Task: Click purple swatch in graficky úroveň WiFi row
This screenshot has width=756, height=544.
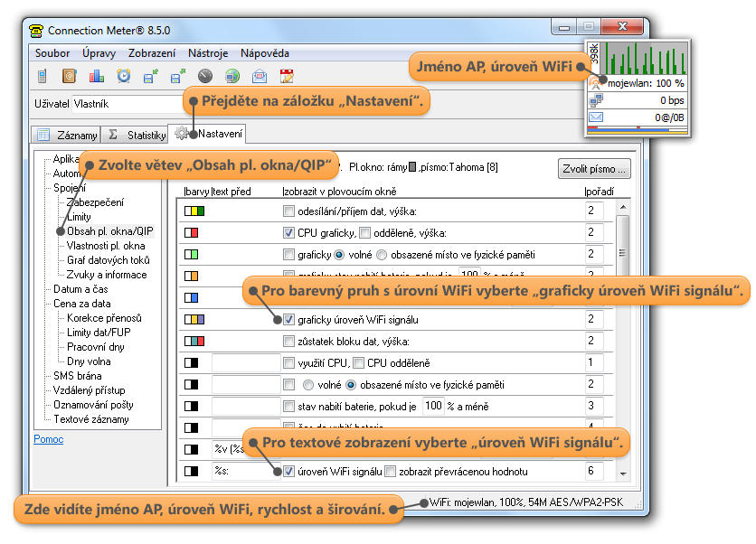Action: 201,320
